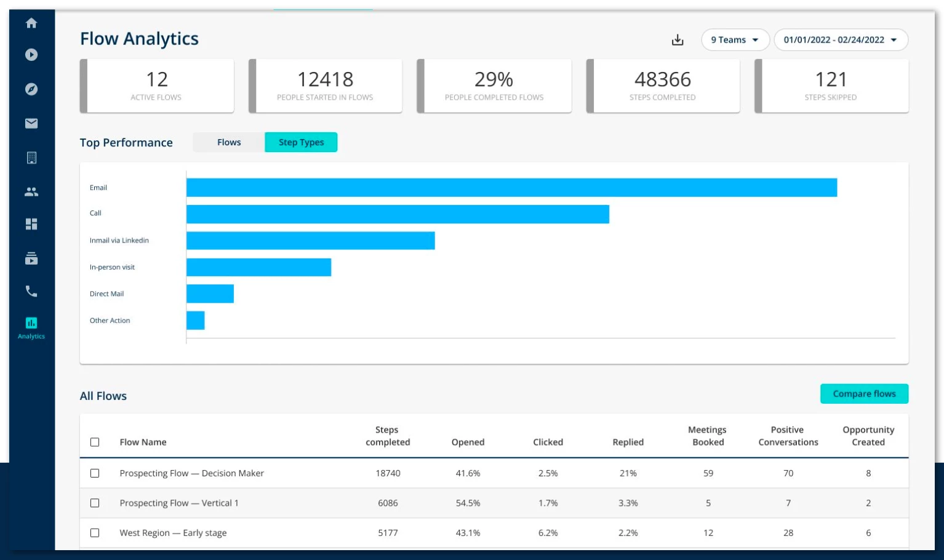Click the 28 positive conversations value
Viewport: 944px width, 560px height.
pyautogui.click(x=788, y=533)
